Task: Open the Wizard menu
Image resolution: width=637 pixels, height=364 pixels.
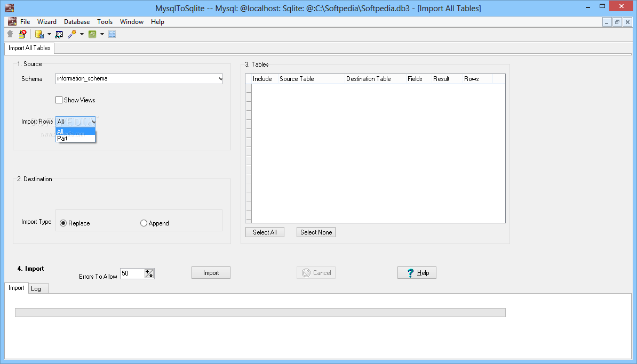Action: [47, 22]
